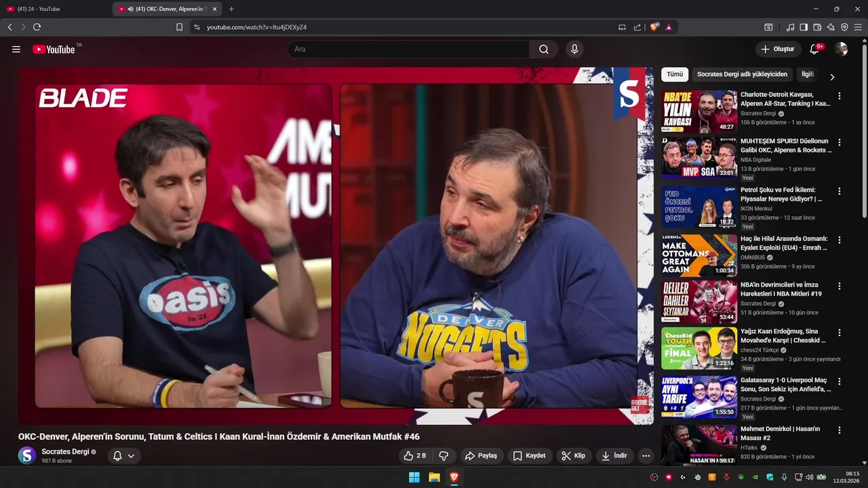Open NBA'in Devrimcileri ve İmza thumbnail
Screen dimensions: 868x488
[699, 302]
